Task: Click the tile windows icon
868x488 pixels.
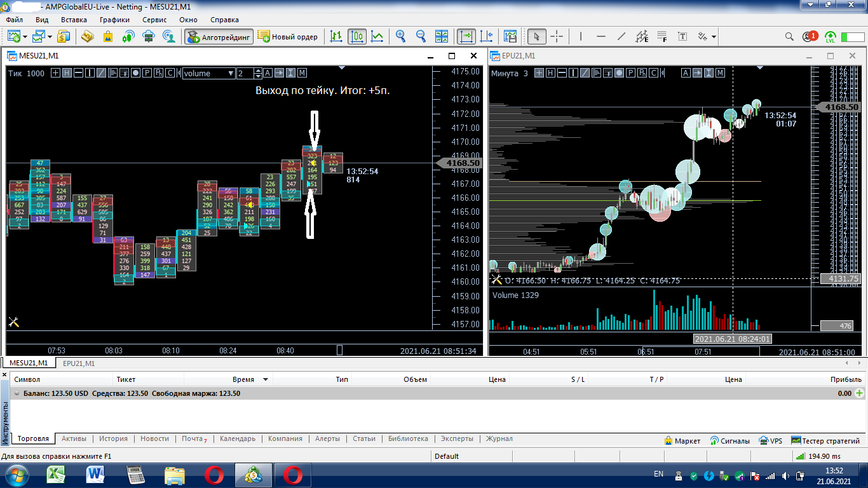Action: [x=442, y=36]
